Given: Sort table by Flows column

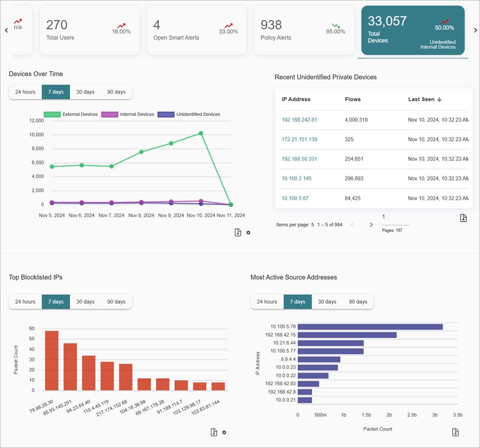Looking at the screenshot, I should (x=353, y=99).
